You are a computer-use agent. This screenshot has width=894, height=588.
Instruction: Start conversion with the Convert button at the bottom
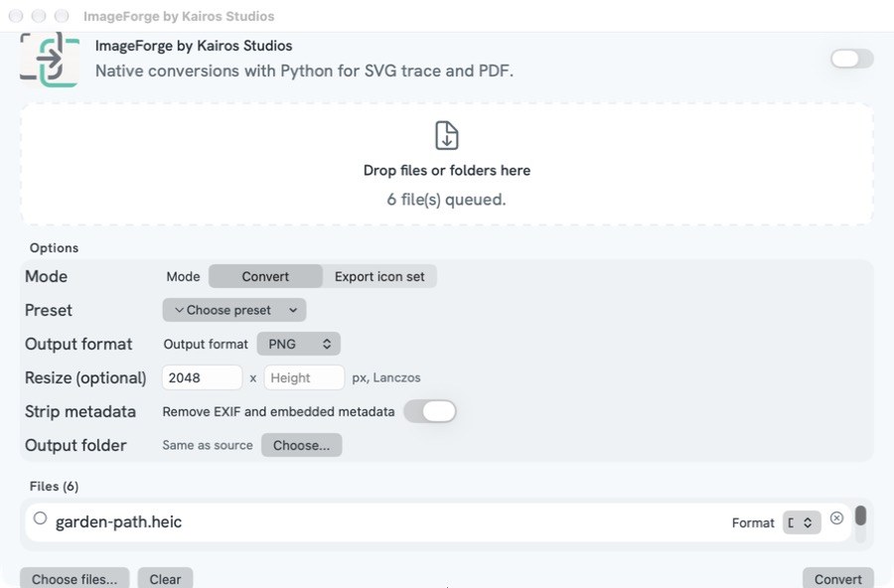838,579
